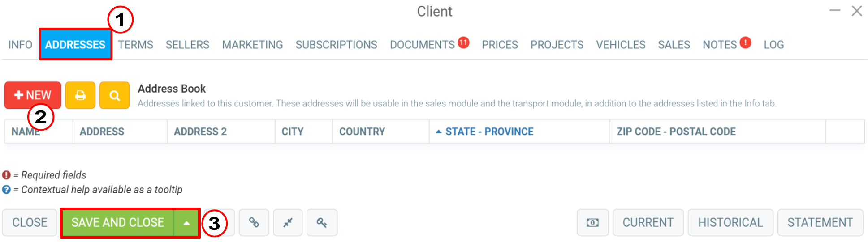Open the Subscriptions tab
This screenshot has height=242, width=868.
click(x=336, y=45)
